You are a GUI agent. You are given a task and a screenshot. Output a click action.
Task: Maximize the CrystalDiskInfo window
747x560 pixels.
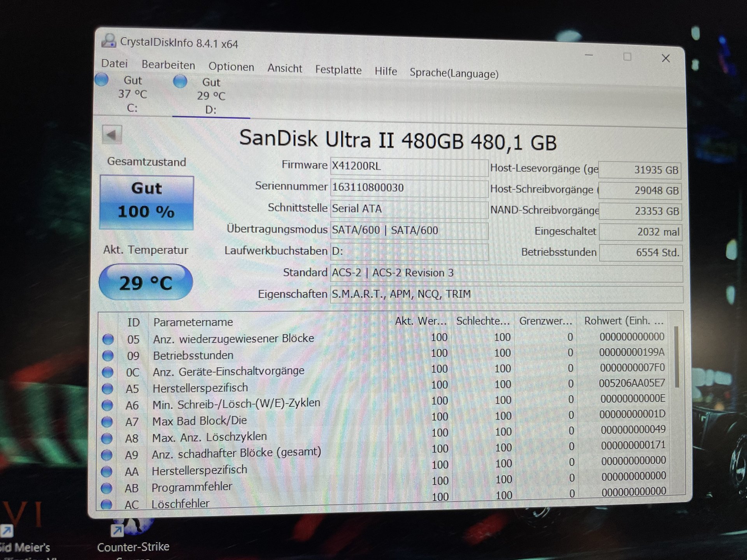[x=627, y=57]
